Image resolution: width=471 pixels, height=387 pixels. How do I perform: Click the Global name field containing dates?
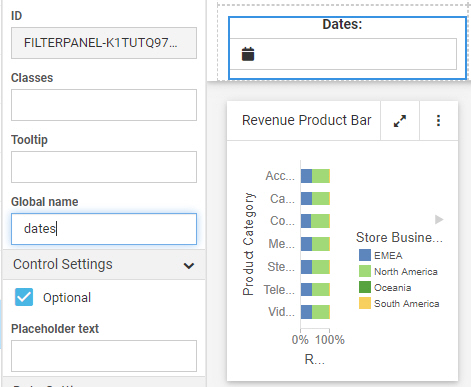[104, 229]
